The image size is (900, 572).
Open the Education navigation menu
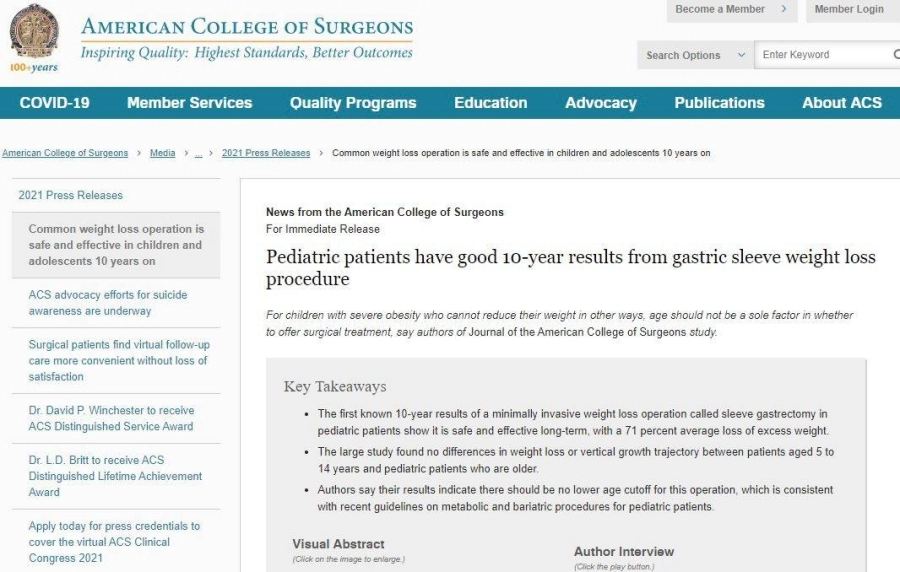(490, 103)
